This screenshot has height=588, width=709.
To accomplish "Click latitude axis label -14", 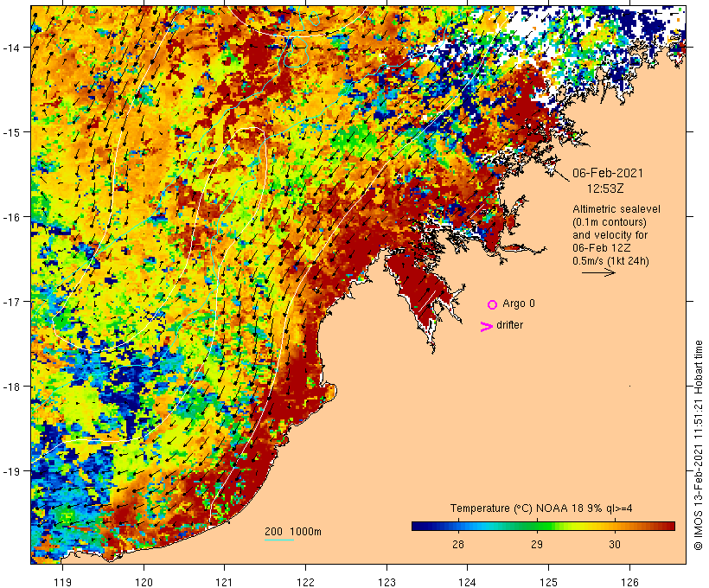I will [10, 47].
